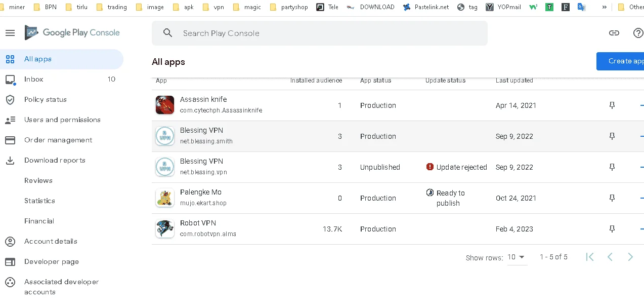
Task: Click the Policy status shield icon
Action: (10, 100)
